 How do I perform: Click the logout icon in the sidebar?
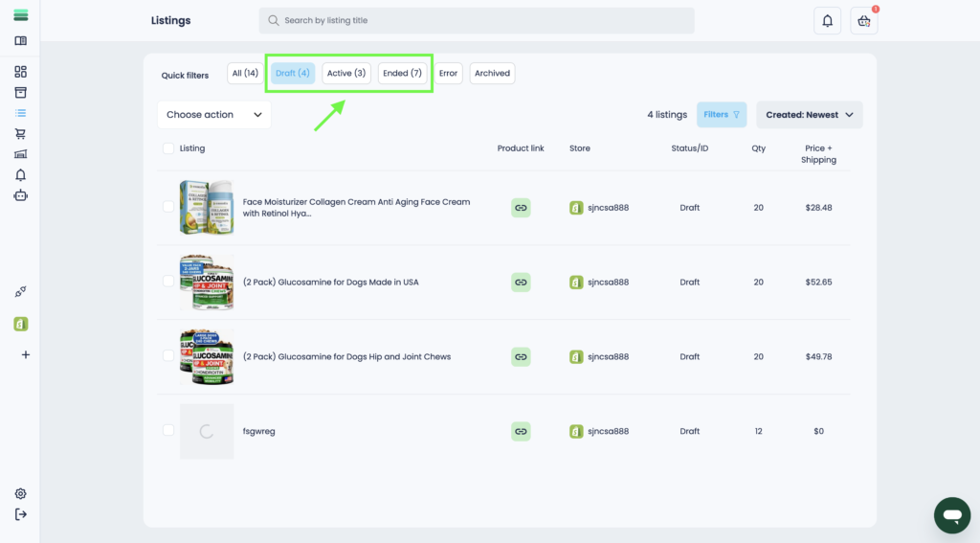click(21, 514)
